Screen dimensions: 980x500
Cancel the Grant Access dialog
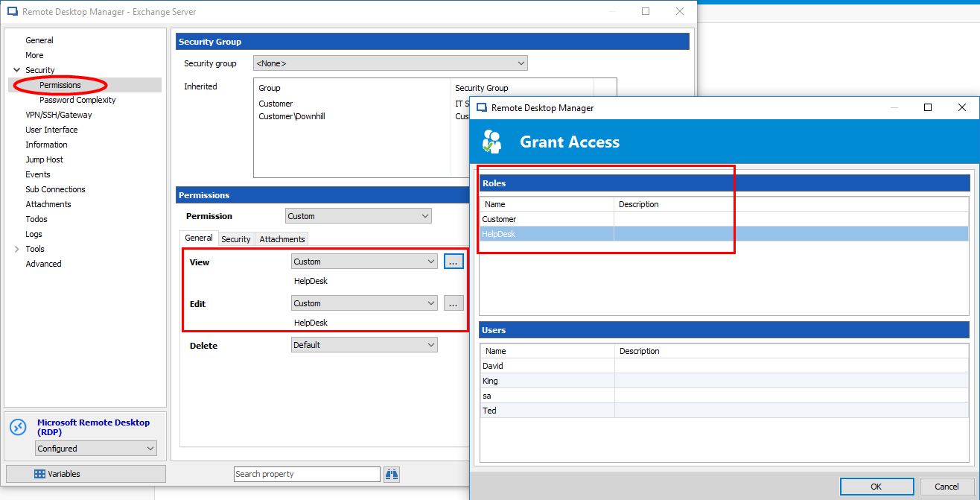click(x=946, y=487)
